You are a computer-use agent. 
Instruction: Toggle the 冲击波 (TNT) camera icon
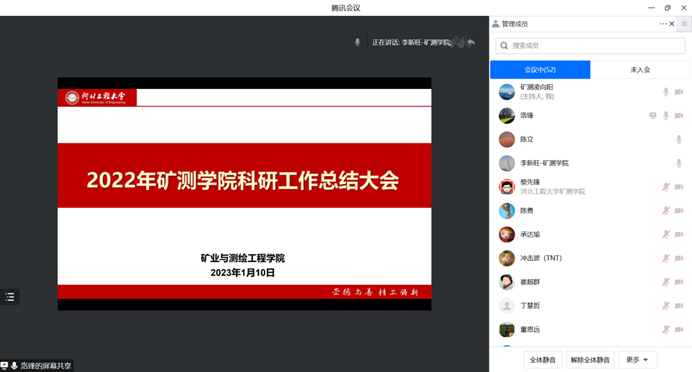click(679, 258)
